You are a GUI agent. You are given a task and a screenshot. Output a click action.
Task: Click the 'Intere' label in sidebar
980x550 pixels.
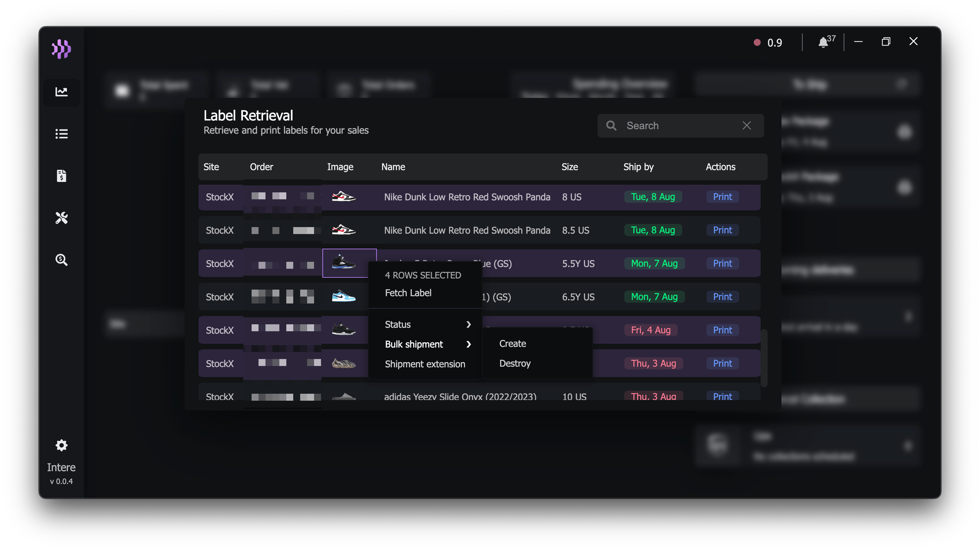61,467
